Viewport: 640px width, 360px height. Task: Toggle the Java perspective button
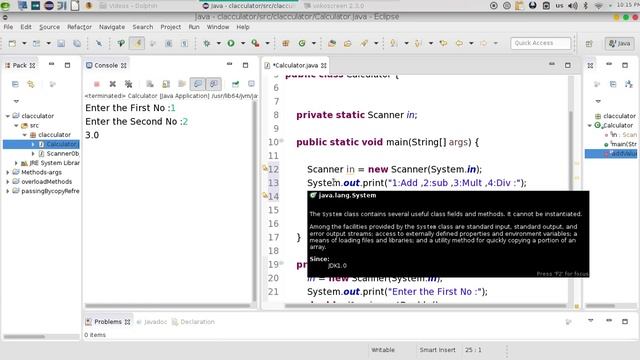620,43
